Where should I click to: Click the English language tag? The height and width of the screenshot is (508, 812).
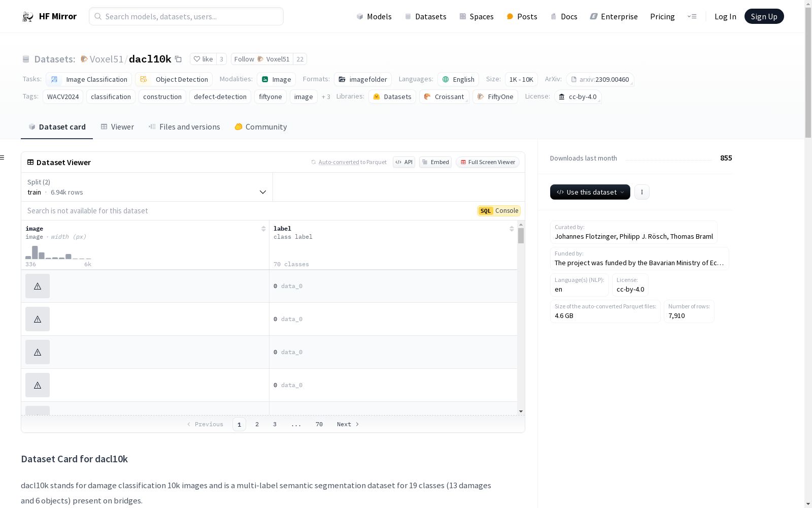[458, 79]
